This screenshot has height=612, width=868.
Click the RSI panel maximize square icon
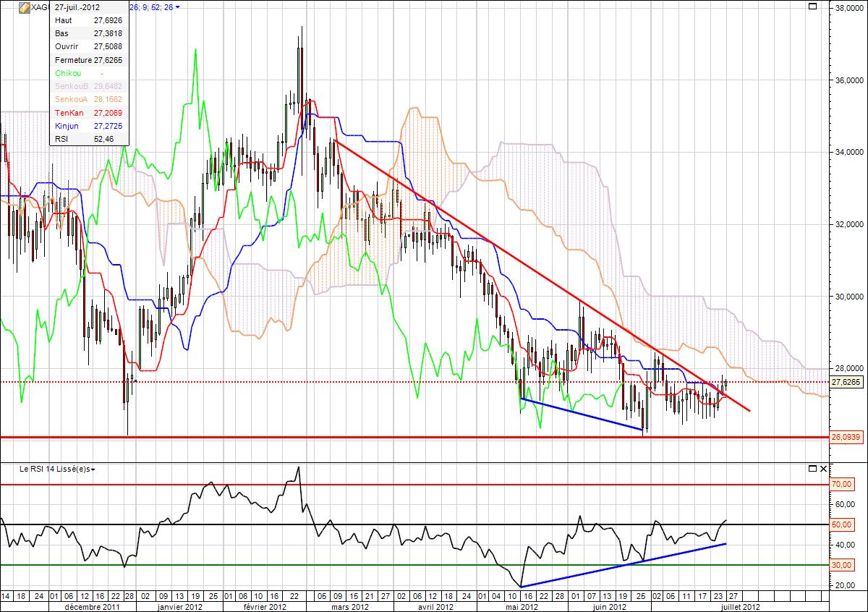point(813,469)
